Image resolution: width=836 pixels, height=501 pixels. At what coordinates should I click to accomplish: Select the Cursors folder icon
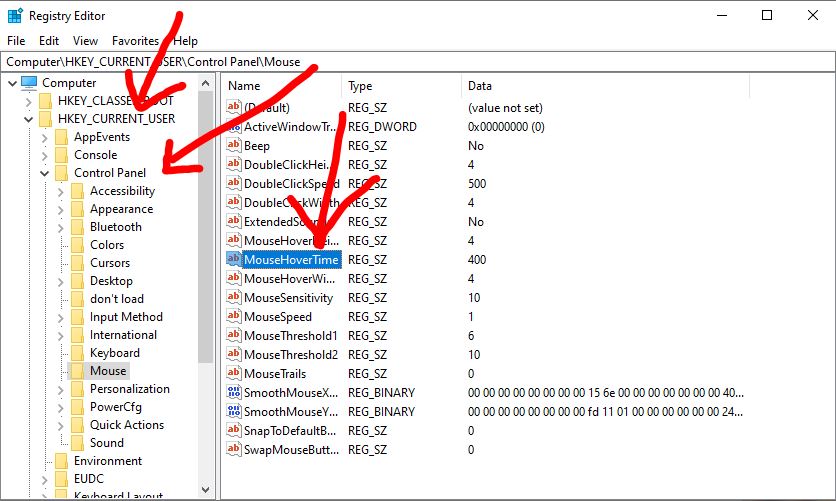tap(77, 263)
